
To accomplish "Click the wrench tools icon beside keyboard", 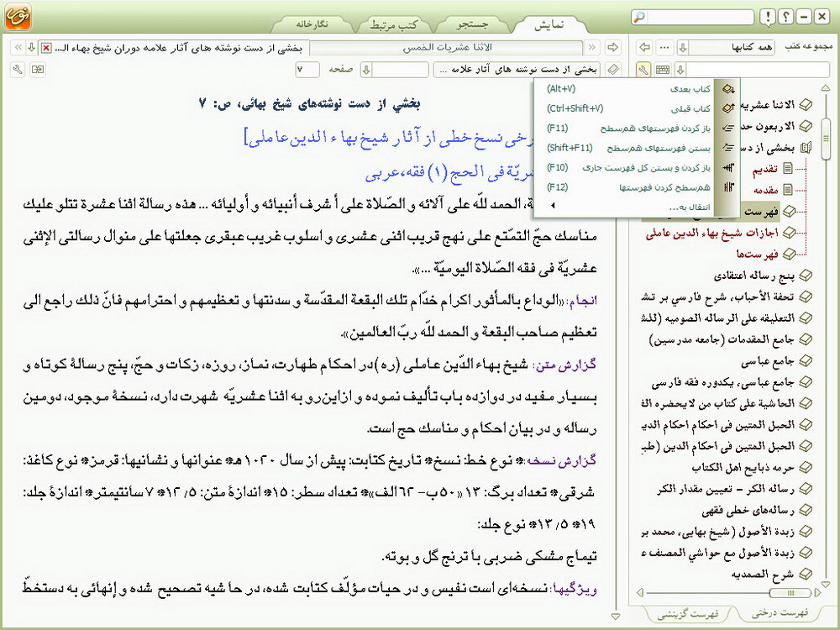I will [x=643, y=69].
